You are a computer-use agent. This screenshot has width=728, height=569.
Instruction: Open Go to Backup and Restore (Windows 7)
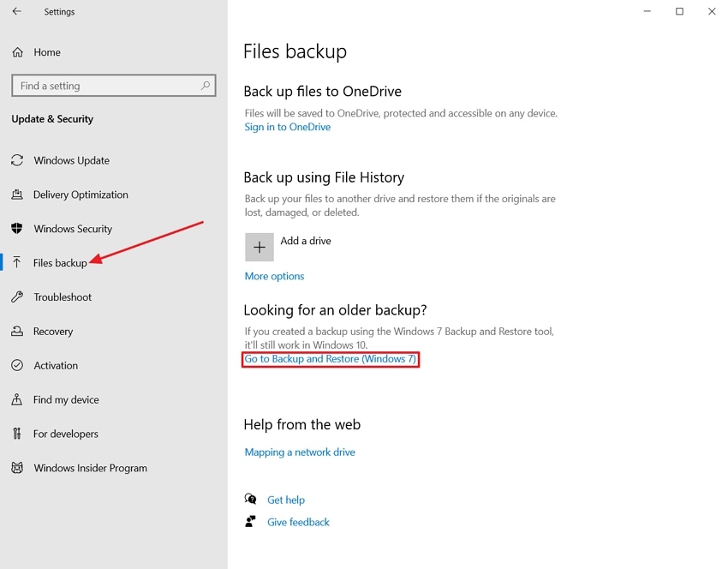coord(331,359)
